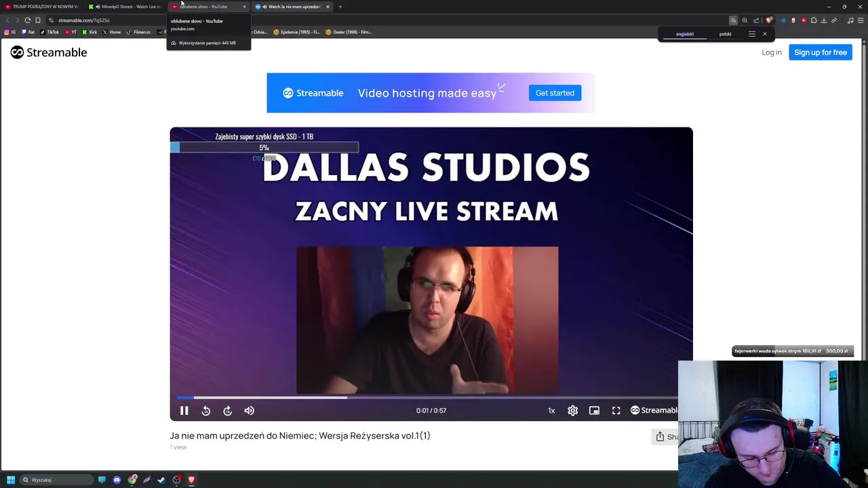
Task: Open the browser hamburger menu
Action: 861,20
